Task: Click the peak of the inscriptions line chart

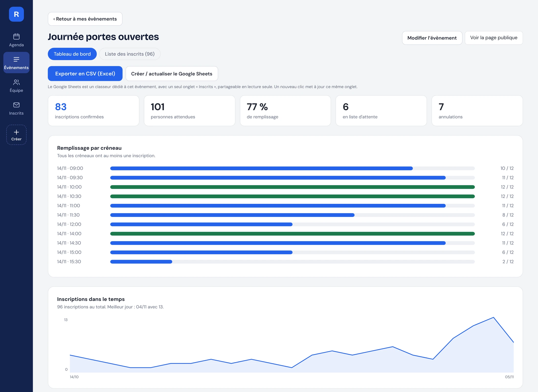Action: pyautogui.click(x=493, y=317)
